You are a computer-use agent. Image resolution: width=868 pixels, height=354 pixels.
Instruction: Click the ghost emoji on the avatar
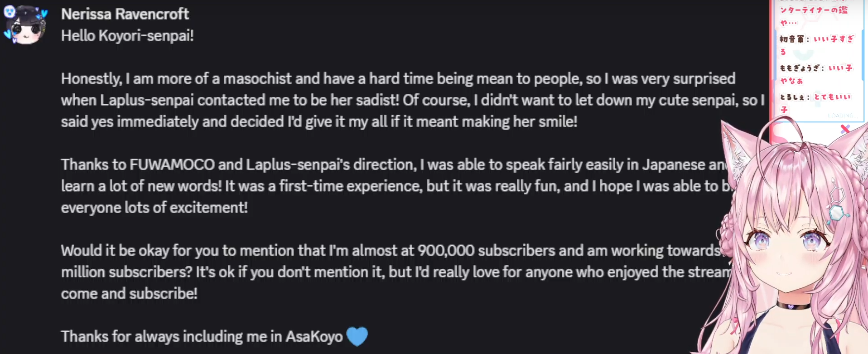coord(10,11)
